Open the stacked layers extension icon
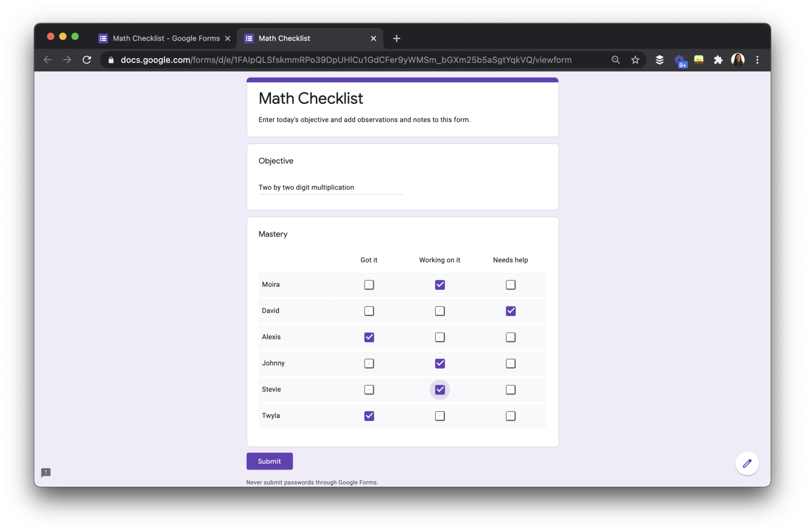This screenshot has height=532, width=805. tap(660, 60)
